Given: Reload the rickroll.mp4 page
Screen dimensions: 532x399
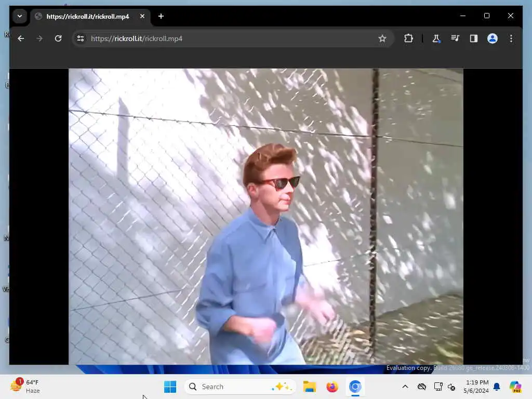Looking at the screenshot, I should tap(58, 38).
